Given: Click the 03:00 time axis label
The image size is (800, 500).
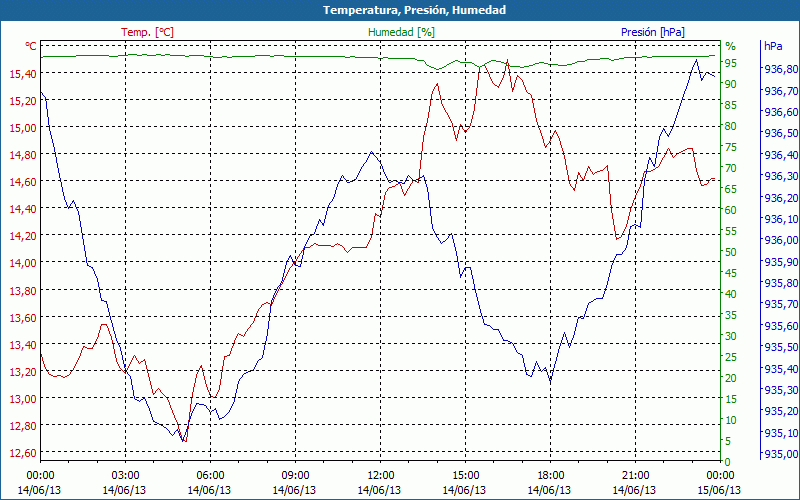Looking at the screenshot, I should [125, 476].
